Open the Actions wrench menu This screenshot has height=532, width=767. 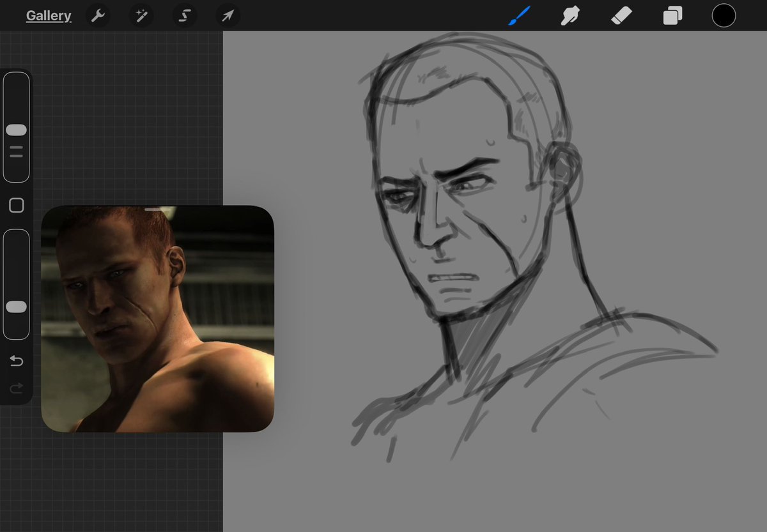click(x=98, y=16)
